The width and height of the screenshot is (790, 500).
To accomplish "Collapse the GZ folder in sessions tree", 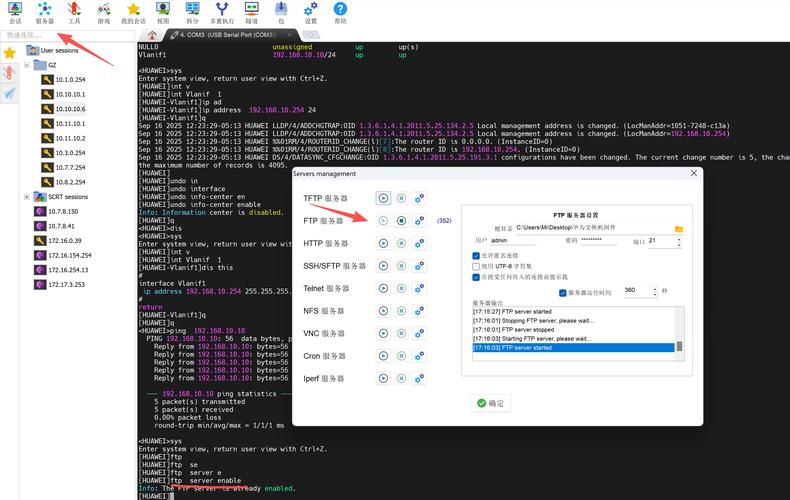I will (x=28, y=65).
